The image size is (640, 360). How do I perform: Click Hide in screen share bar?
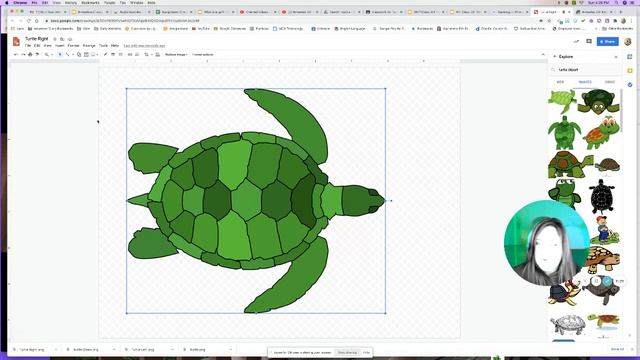(366, 352)
